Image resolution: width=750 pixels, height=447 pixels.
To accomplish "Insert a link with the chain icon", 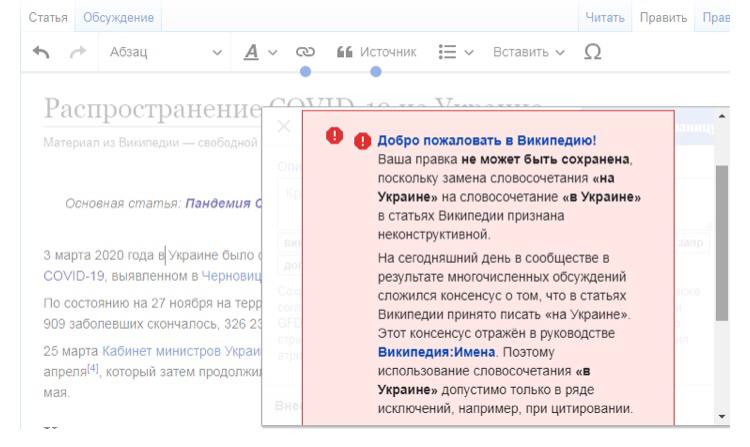I will [305, 52].
